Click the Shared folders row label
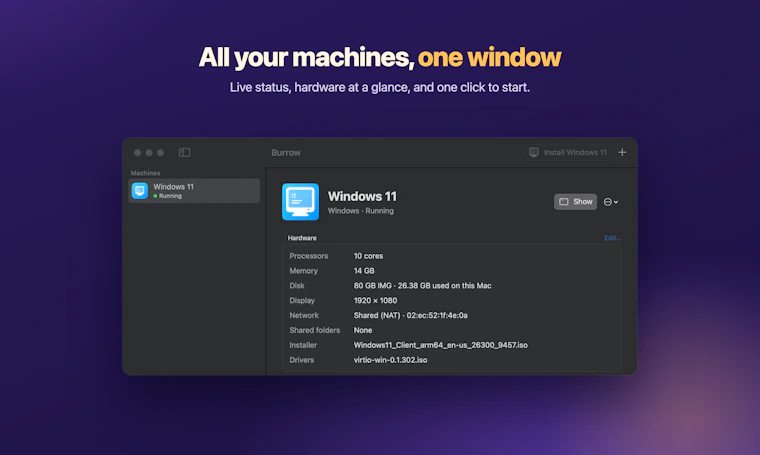Viewport: 760px width, 455px height. 315,330
